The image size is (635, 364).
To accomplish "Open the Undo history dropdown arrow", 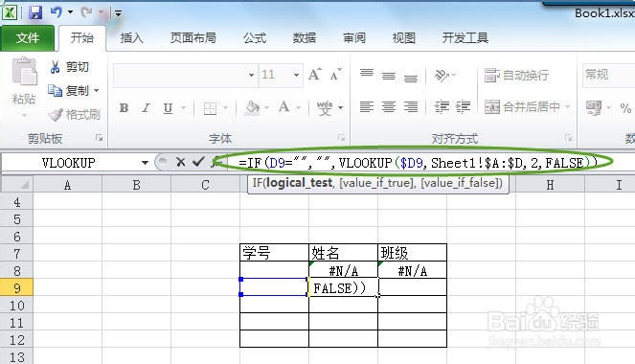I will pyautogui.click(x=70, y=12).
